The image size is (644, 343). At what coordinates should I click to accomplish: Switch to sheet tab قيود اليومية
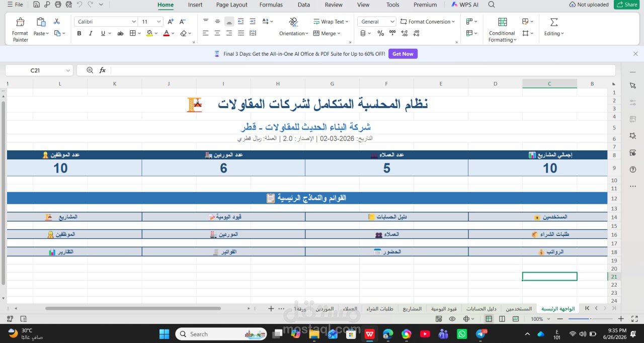coord(444,308)
